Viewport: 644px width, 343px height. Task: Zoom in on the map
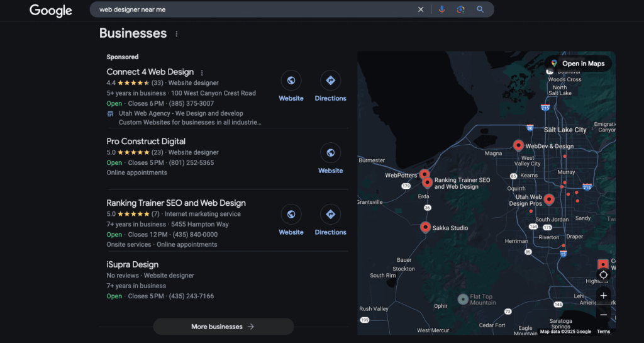coord(603,296)
